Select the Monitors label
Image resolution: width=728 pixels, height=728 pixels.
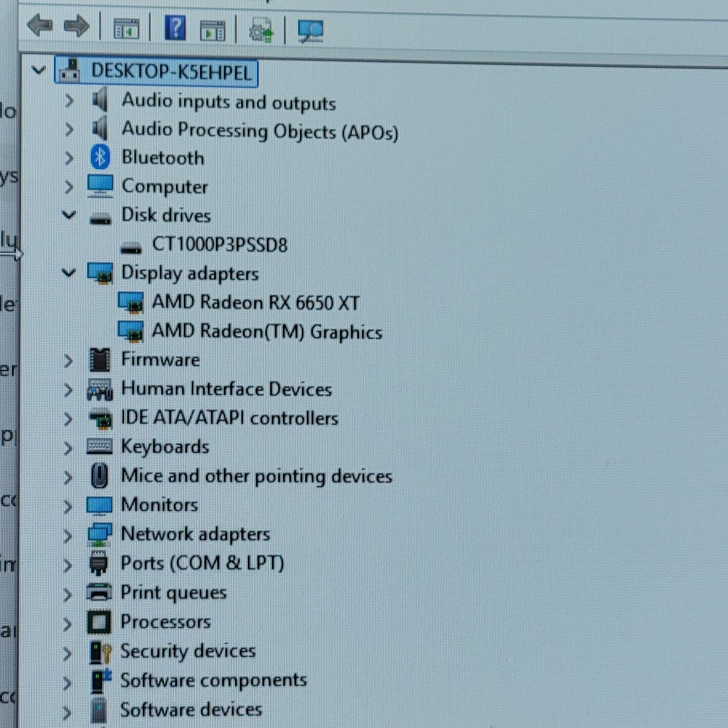click(159, 505)
